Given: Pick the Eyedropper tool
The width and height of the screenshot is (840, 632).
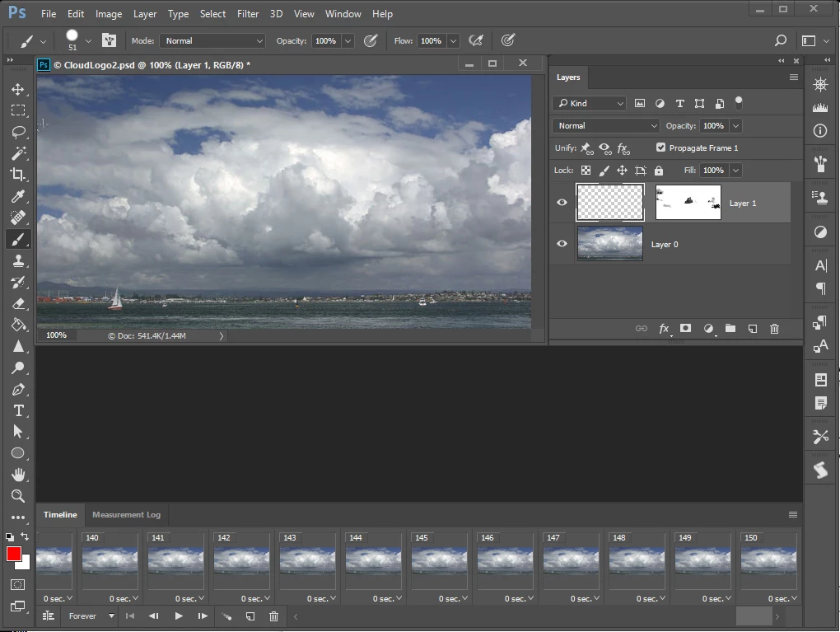Looking at the screenshot, I should pos(17,196).
